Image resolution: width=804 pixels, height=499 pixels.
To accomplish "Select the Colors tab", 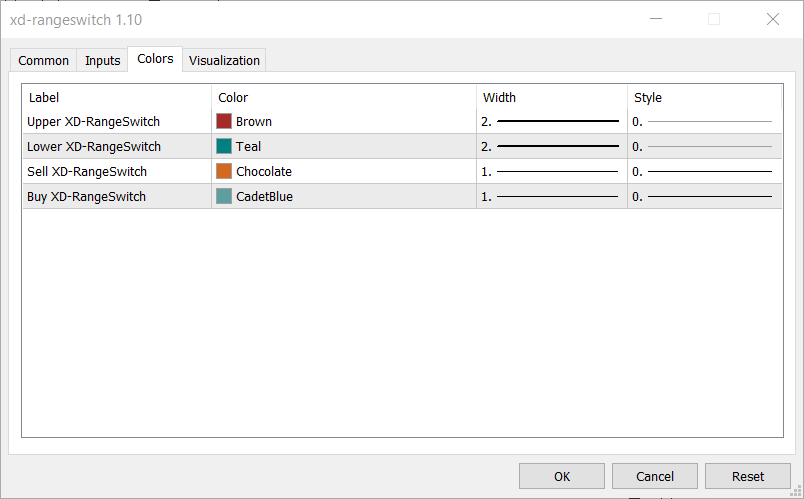I will point(155,59).
